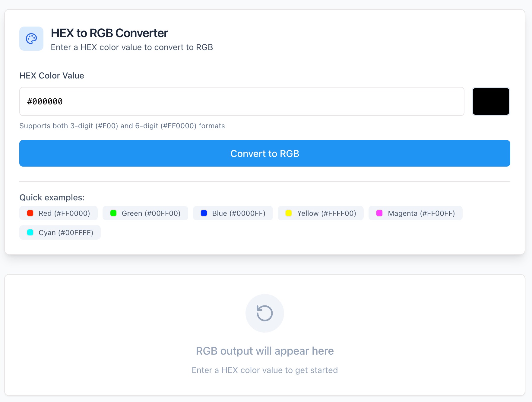Click the magenta dot on the Magenta example
The width and height of the screenshot is (532, 402).
pyautogui.click(x=379, y=213)
